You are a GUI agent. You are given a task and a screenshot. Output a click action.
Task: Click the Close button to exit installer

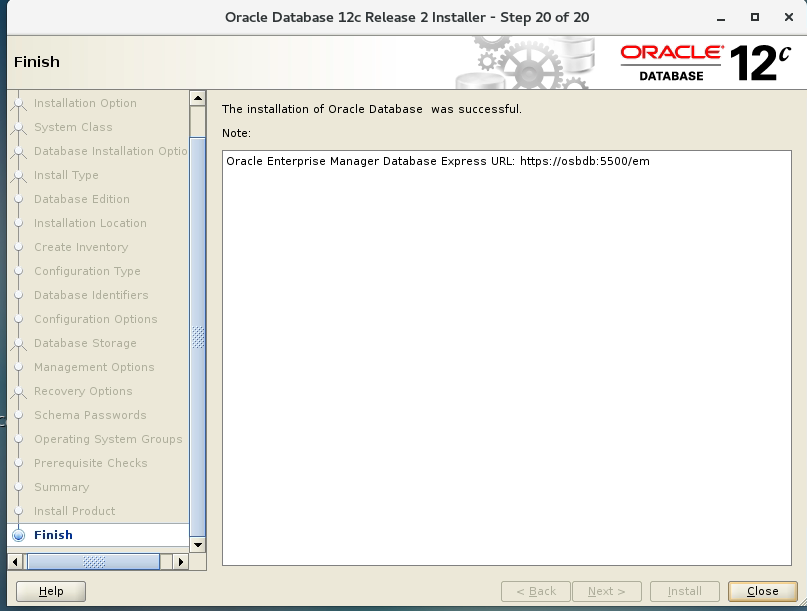(x=762, y=591)
